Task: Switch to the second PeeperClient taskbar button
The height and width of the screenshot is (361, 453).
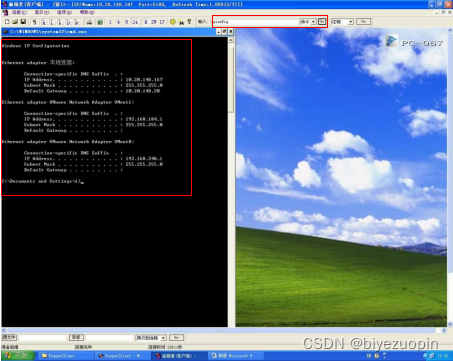Action: (x=123, y=356)
